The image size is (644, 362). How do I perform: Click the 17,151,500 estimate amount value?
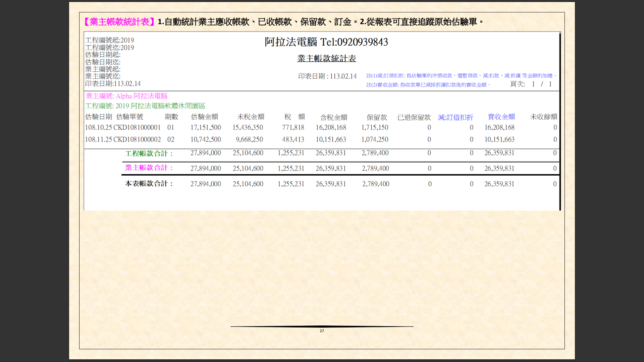pyautogui.click(x=206, y=128)
